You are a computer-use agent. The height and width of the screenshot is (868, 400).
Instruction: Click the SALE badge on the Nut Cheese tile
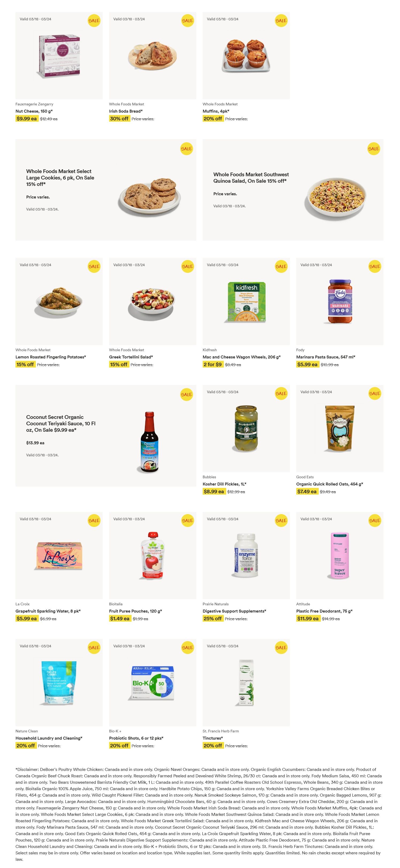click(x=94, y=21)
